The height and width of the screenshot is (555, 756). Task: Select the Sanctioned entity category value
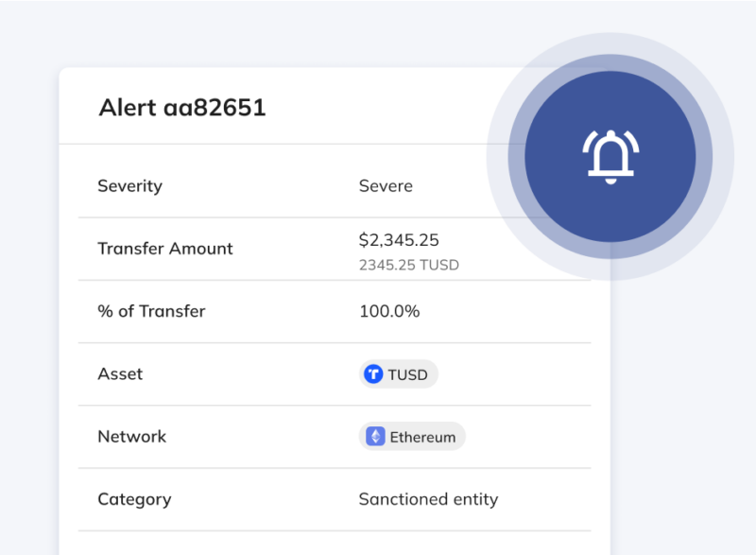[428, 499]
